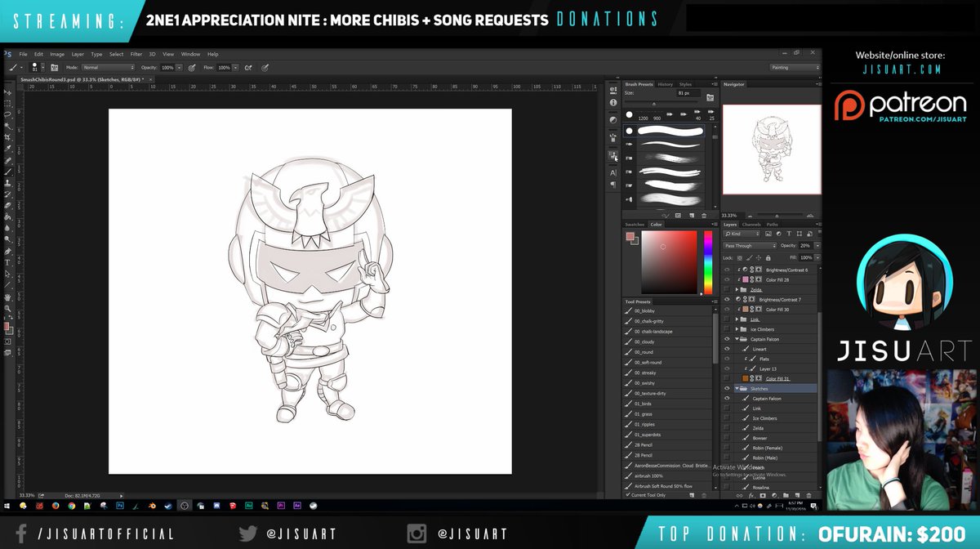Open the brush preset picker arrow
Screen dimensions: 980x549
[43, 67]
